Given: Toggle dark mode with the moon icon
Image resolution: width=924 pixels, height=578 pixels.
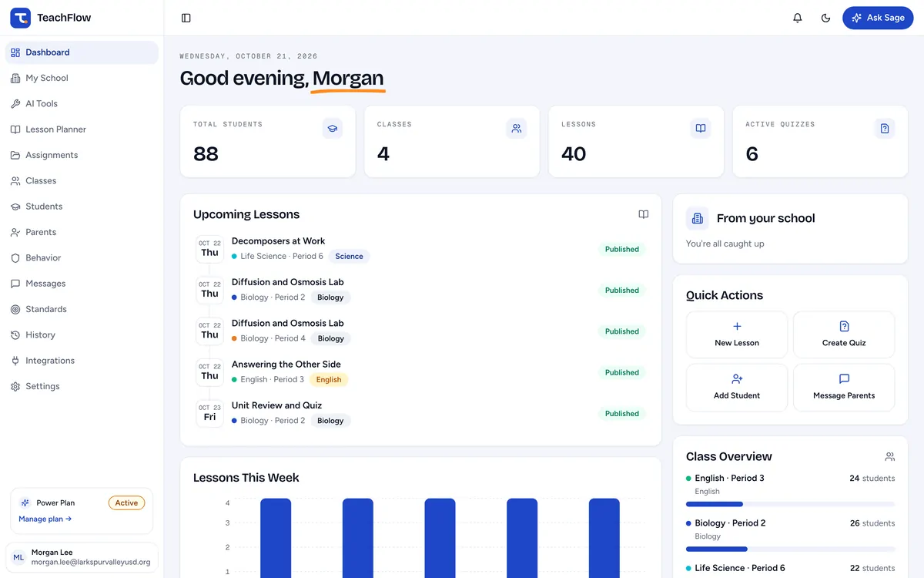Looking at the screenshot, I should [x=826, y=18].
